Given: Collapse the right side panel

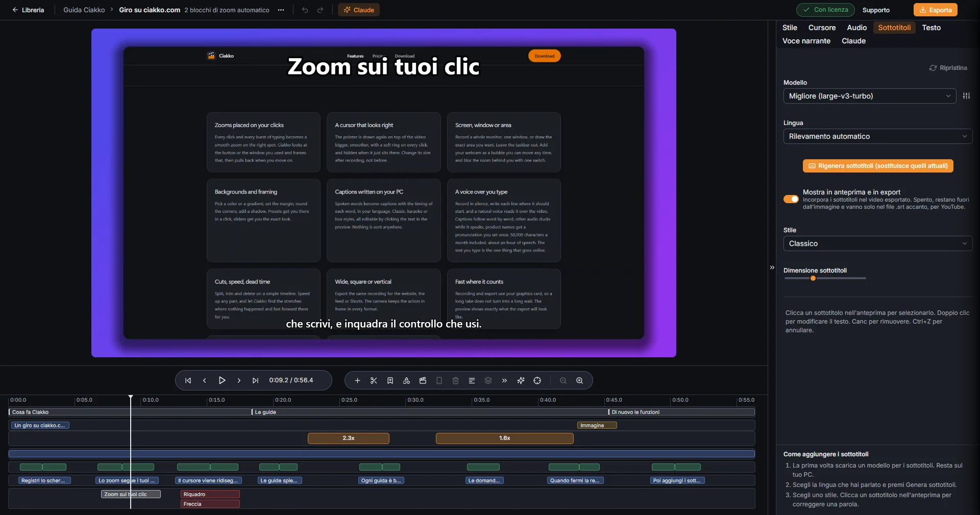Looking at the screenshot, I should (x=772, y=267).
